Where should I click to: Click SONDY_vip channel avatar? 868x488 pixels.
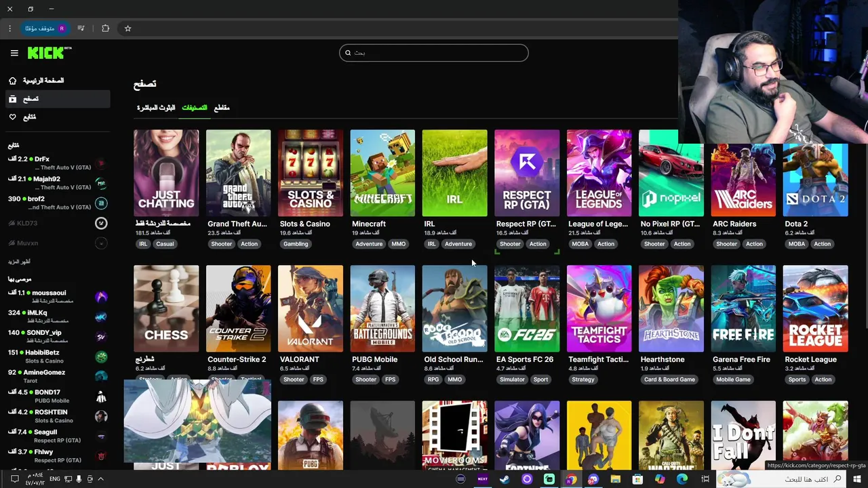[x=101, y=337]
